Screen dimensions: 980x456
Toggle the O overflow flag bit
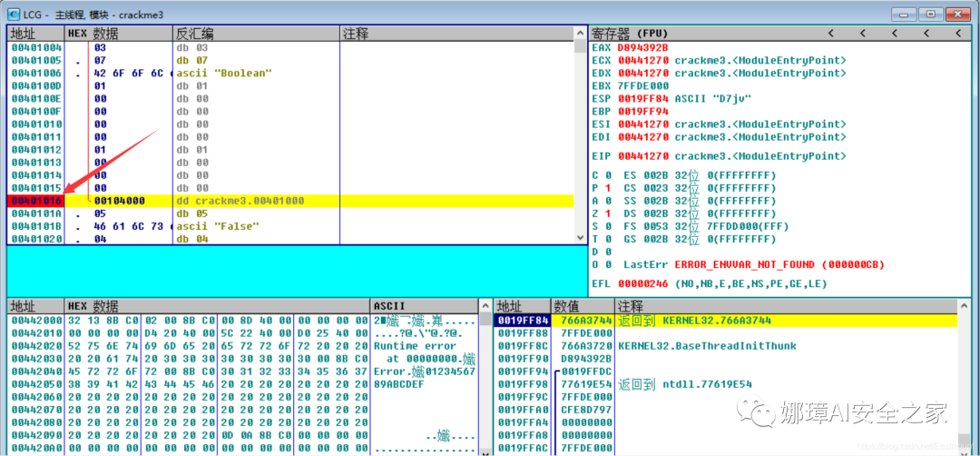tap(607, 264)
